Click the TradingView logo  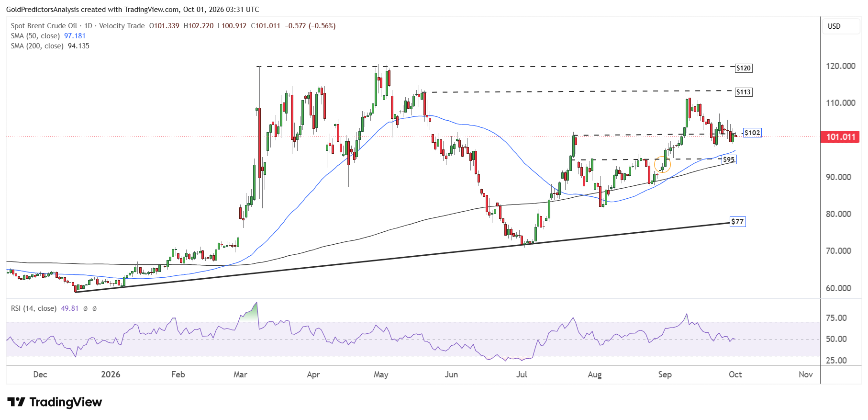click(x=55, y=402)
